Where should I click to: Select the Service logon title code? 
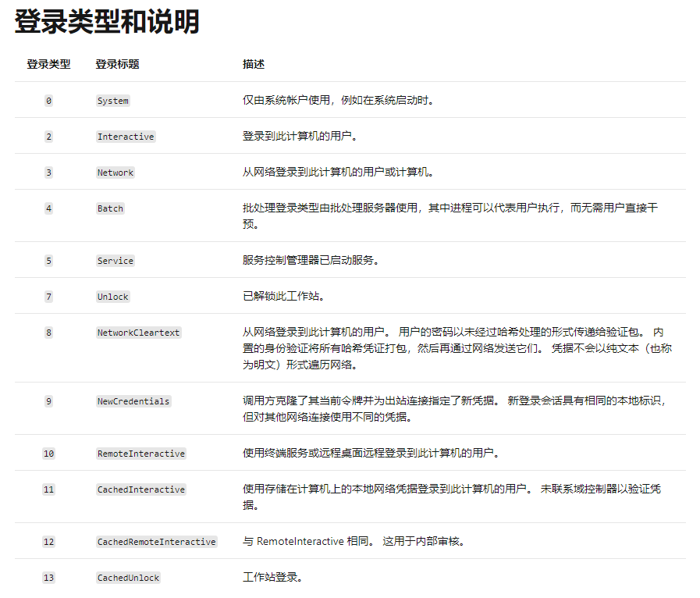pos(115,261)
